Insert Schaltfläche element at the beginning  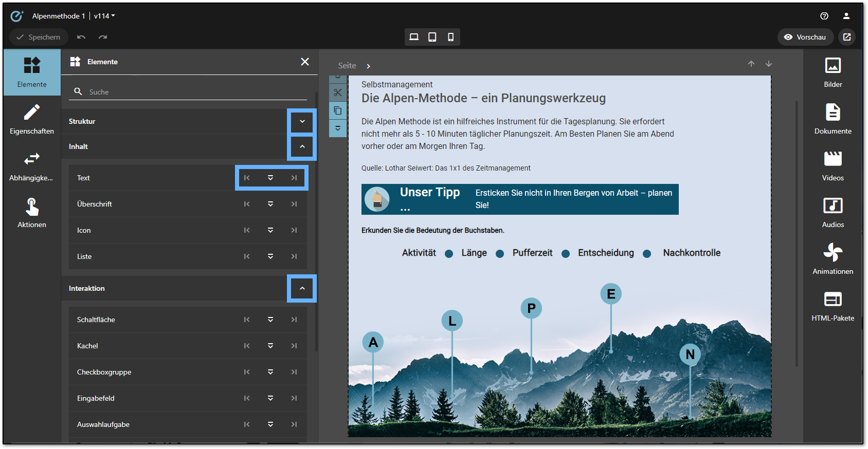pos(247,320)
